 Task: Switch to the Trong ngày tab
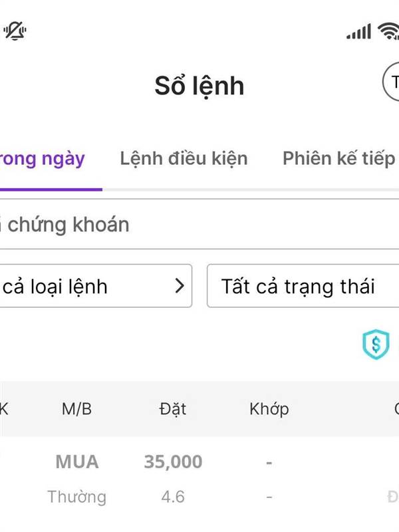[x=43, y=159]
